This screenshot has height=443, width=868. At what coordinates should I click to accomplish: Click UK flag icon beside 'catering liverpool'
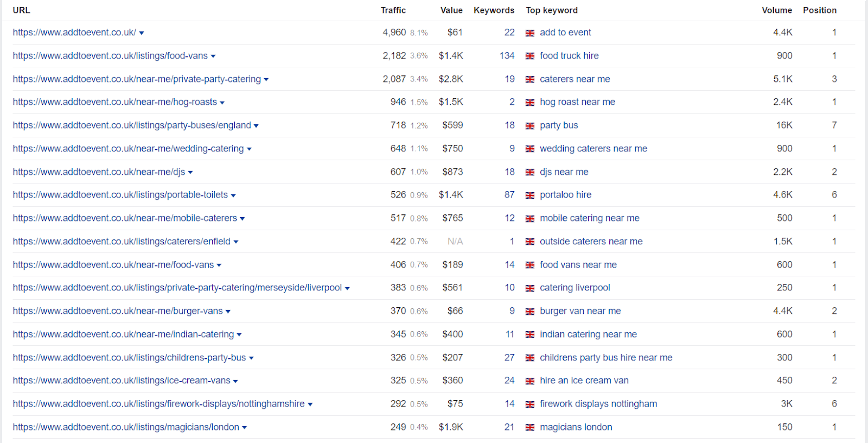[x=530, y=288]
